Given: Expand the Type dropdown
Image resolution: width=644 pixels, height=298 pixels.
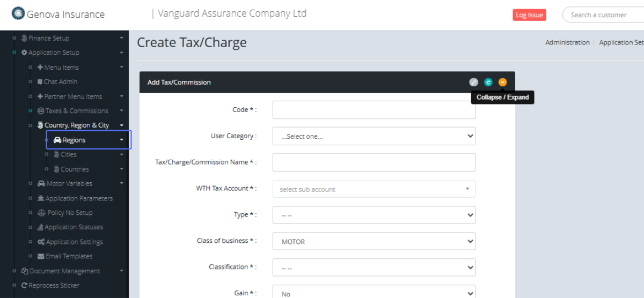Looking at the screenshot, I should pos(374,215).
